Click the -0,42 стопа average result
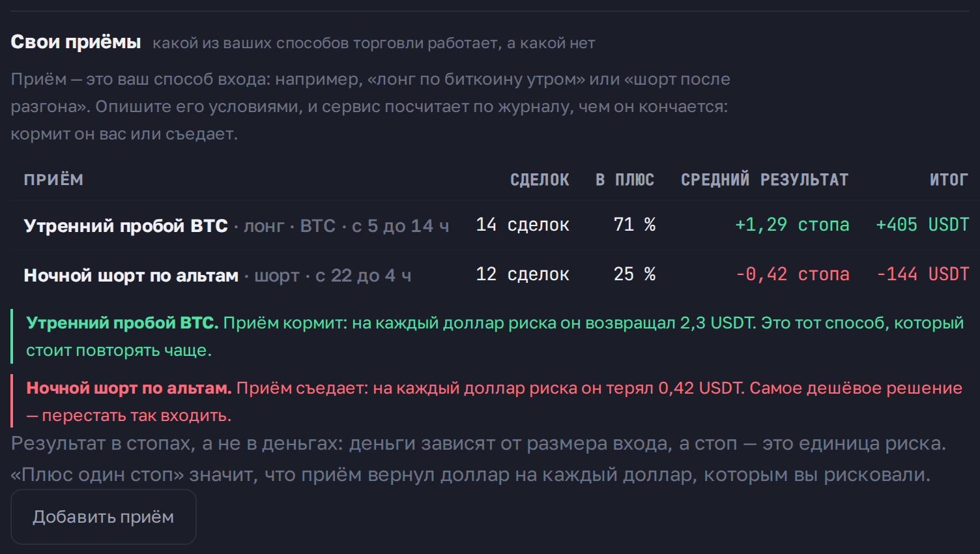This screenshot has height=554, width=980. [x=792, y=274]
